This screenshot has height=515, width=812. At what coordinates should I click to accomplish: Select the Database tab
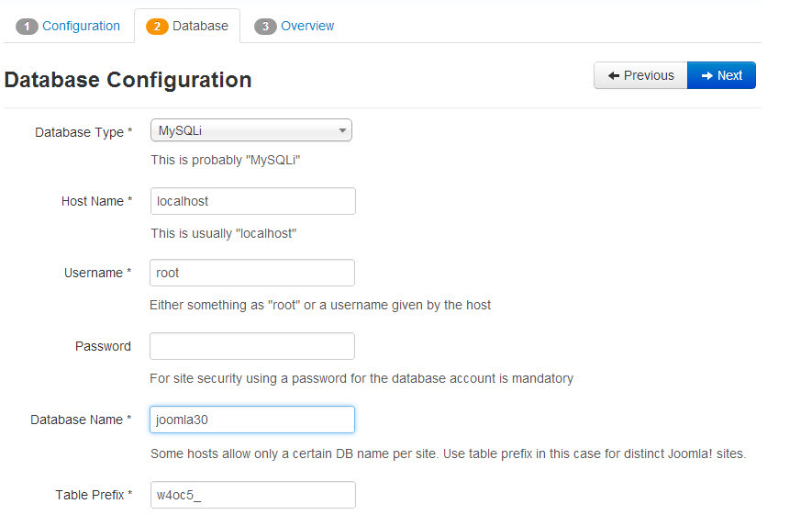(x=200, y=26)
